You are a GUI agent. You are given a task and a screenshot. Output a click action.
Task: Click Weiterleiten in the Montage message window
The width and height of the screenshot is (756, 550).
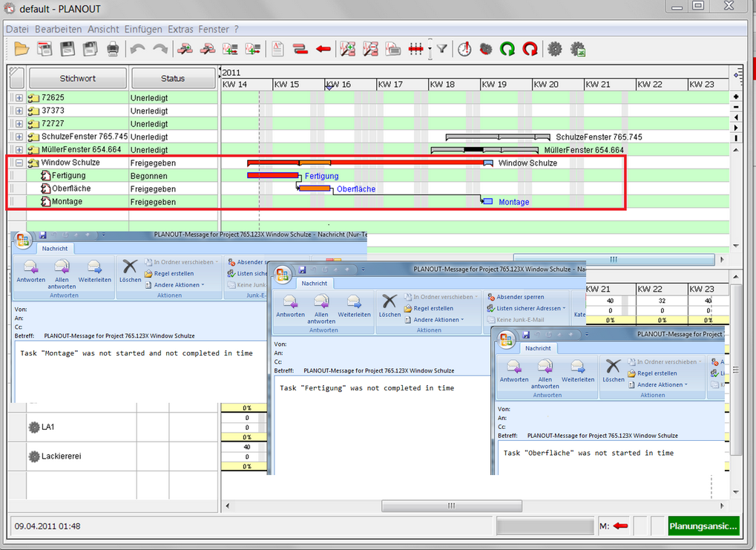[x=94, y=271]
